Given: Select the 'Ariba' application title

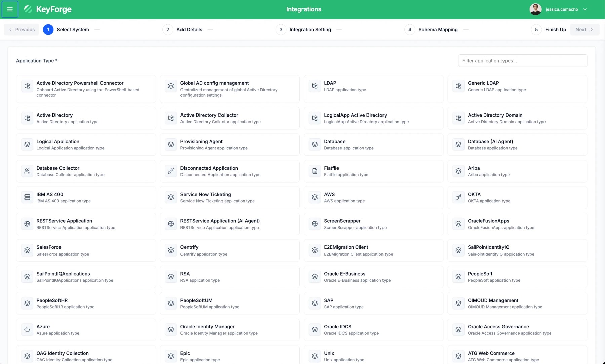Looking at the screenshot, I should [474, 168].
